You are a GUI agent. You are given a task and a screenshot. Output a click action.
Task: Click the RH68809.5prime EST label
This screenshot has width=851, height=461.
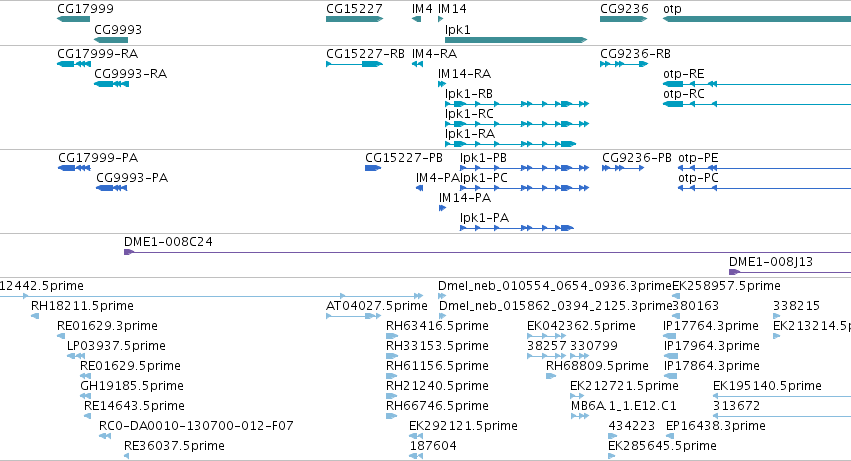597,366
